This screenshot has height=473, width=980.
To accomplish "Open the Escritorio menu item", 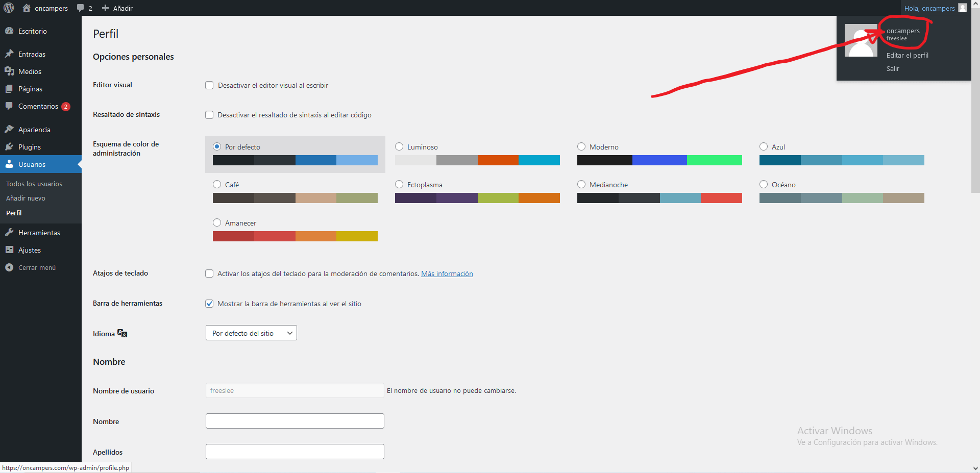I will point(41,31).
